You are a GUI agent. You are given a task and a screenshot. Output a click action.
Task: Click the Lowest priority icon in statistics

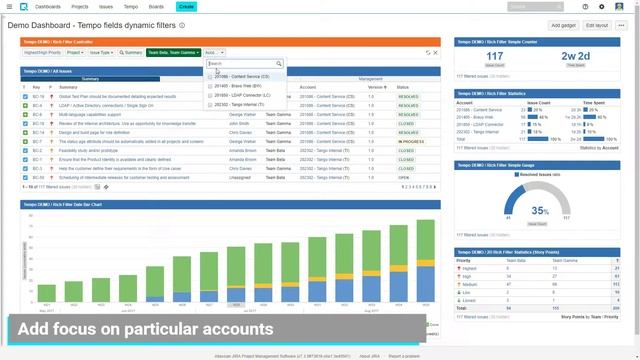459,300
